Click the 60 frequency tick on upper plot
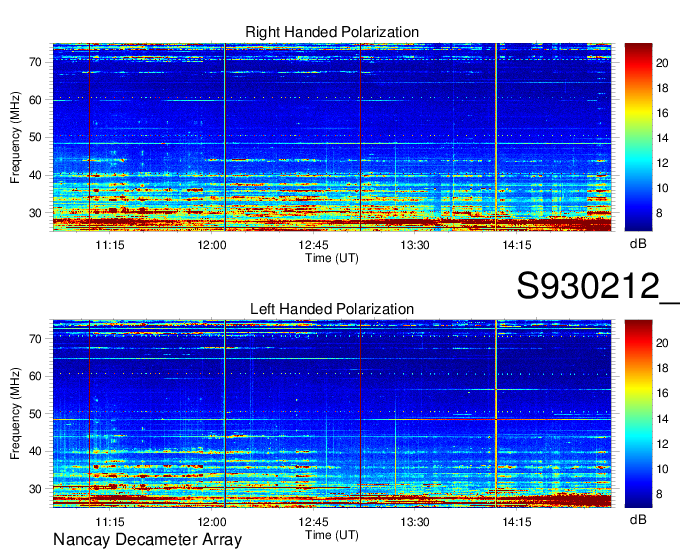This screenshot has width=680, height=552. [x=35, y=100]
